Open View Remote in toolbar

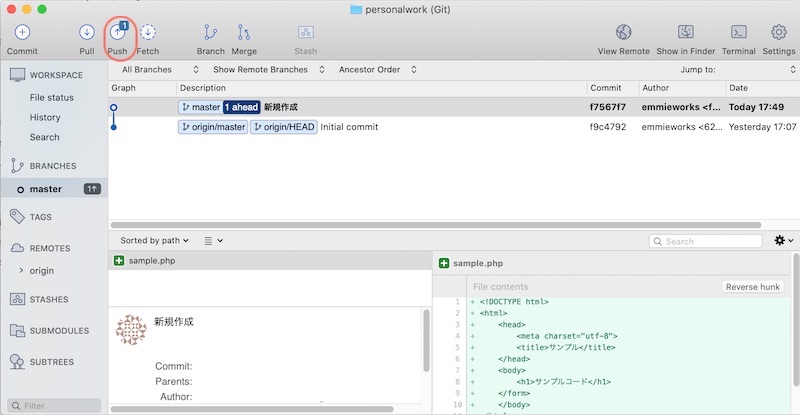tap(623, 32)
